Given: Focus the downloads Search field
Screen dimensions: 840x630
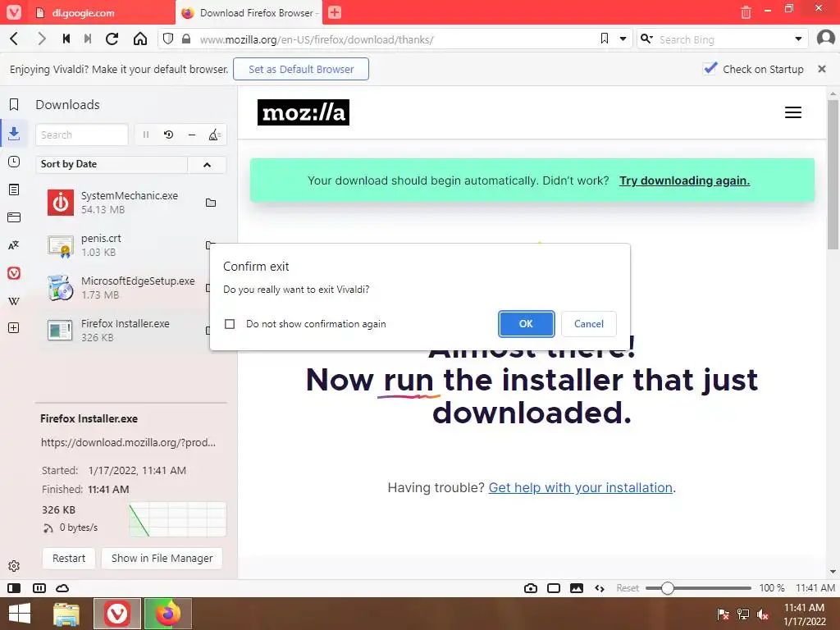Looking at the screenshot, I should tap(82, 135).
